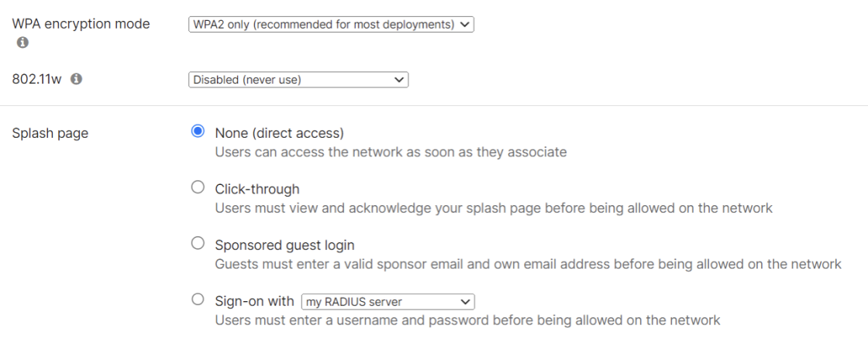Click the description about accessing network after associating
This screenshot has width=868, height=339.
(x=391, y=152)
